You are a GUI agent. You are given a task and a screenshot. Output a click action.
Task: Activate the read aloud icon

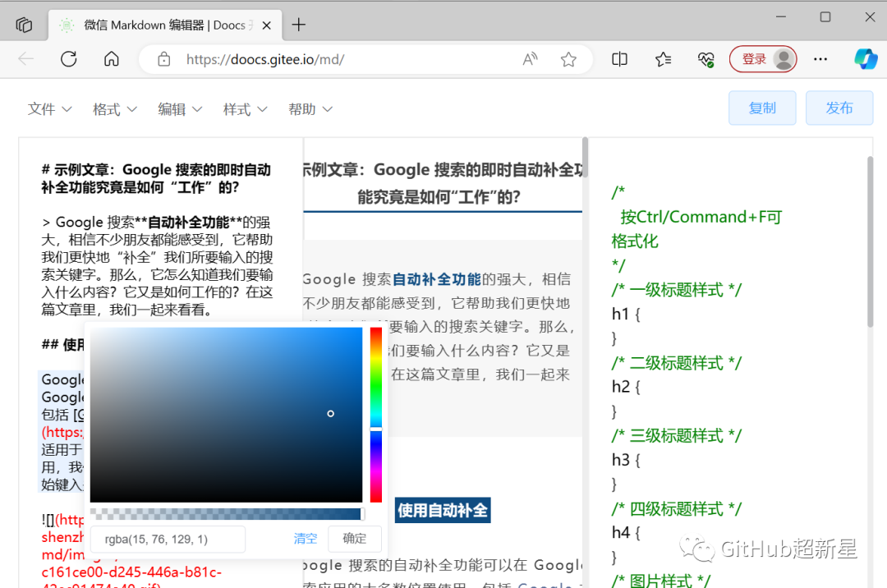pyautogui.click(x=530, y=59)
